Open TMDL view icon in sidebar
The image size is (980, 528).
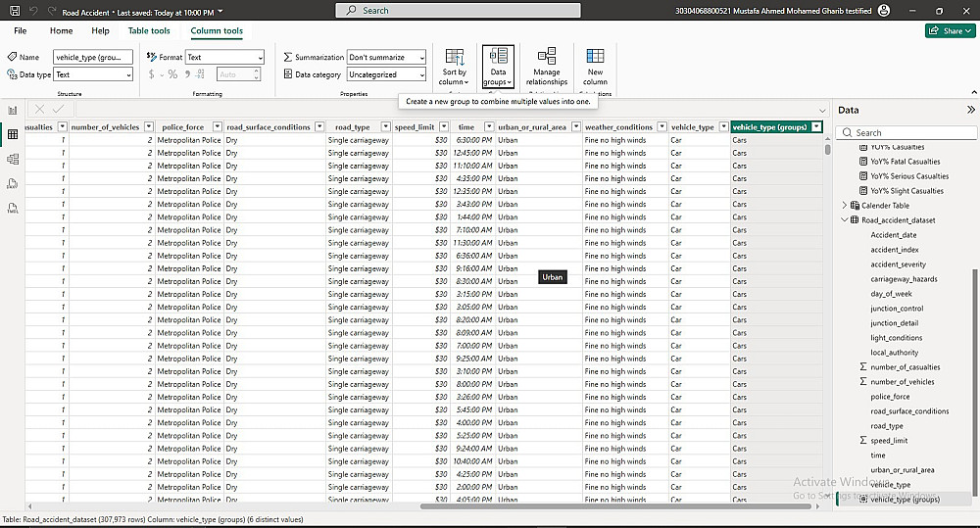(x=13, y=208)
